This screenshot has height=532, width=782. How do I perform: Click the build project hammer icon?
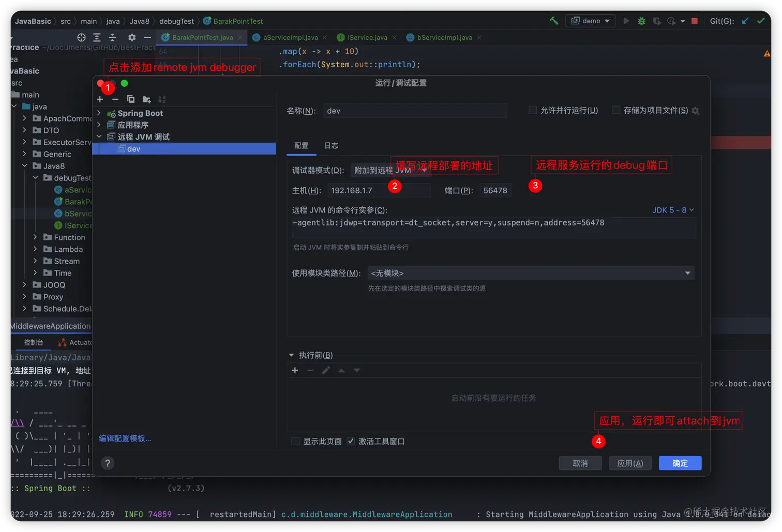pos(553,21)
